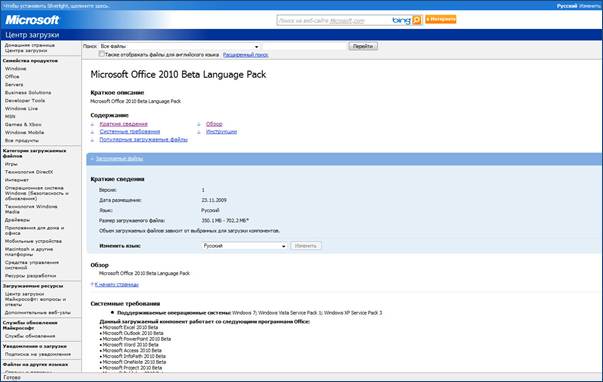The height and width of the screenshot is (382, 603).
Task: Click file size text '350.1 МБ - 702.2 МБ'
Action: tap(225, 221)
